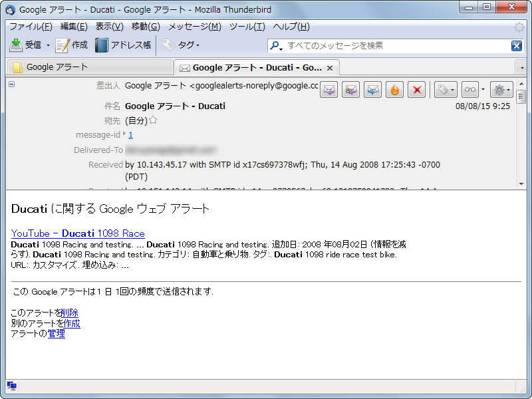Click the reply-all envelope icon
This screenshot has height=399, width=532.
[350, 89]
